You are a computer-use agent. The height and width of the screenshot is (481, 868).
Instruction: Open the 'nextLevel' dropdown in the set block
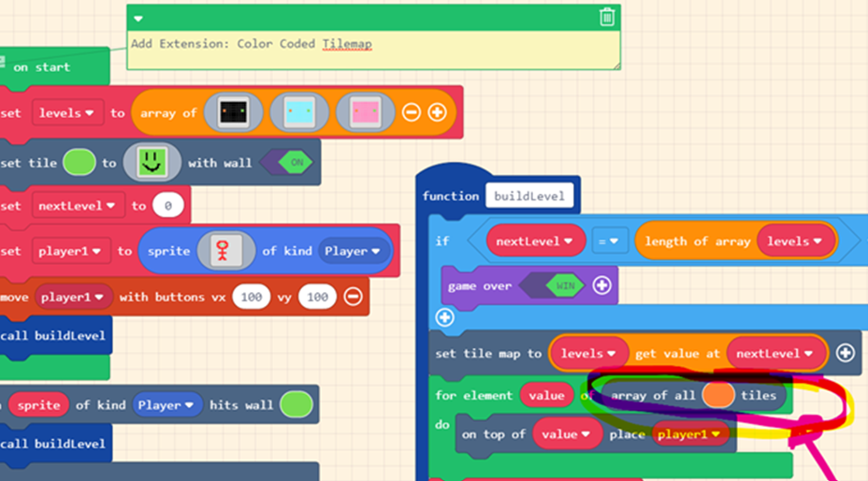tap(78, 206)
